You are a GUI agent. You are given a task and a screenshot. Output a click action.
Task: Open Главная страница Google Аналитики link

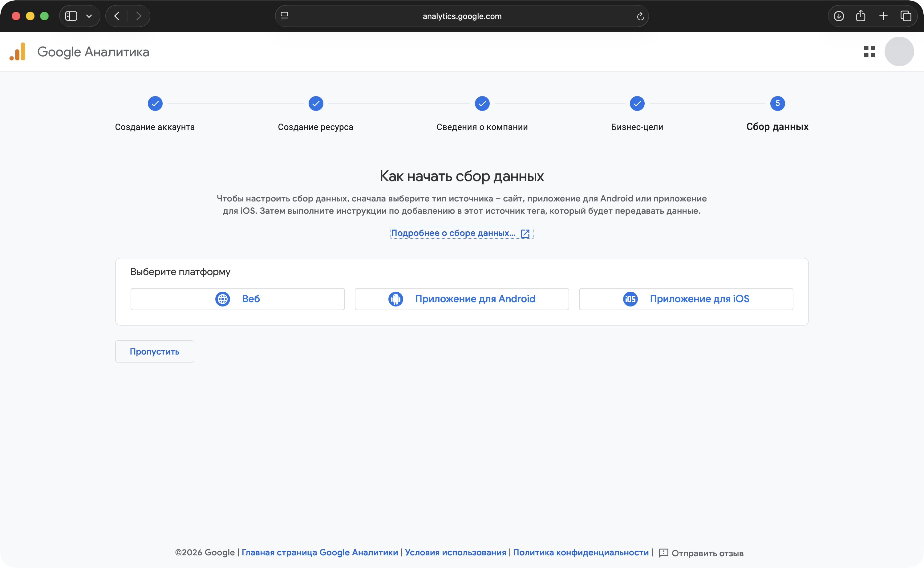pos(320,553)
